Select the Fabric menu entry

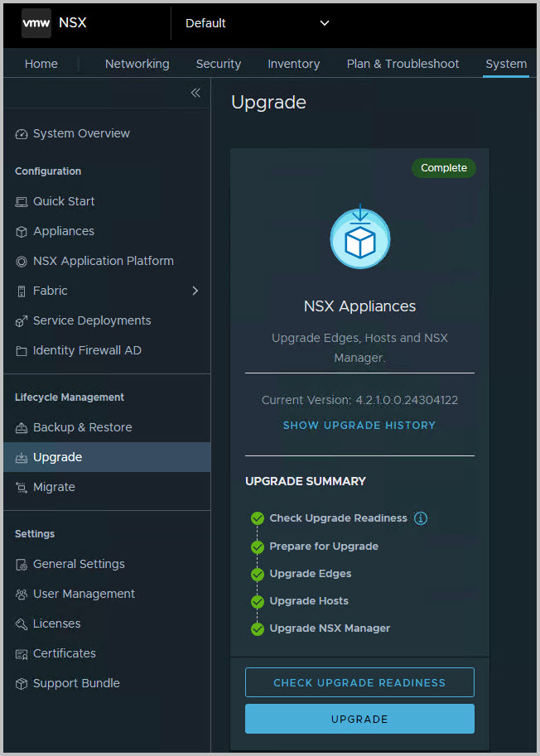click(x=51, y=291)
